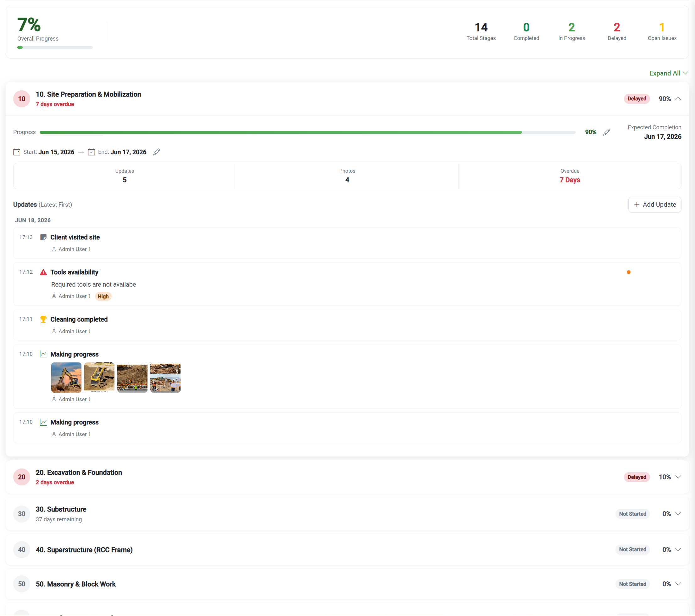695x616 pixels.
Task: Edit the 90% progress with pencil icon
Action: (606, 132)
